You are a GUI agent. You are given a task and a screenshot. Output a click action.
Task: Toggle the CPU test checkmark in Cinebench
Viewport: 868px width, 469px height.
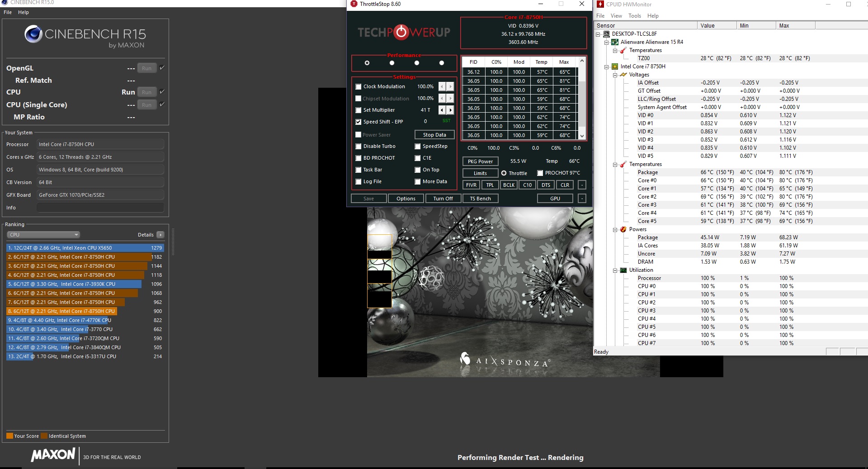(x=162, y=92)
